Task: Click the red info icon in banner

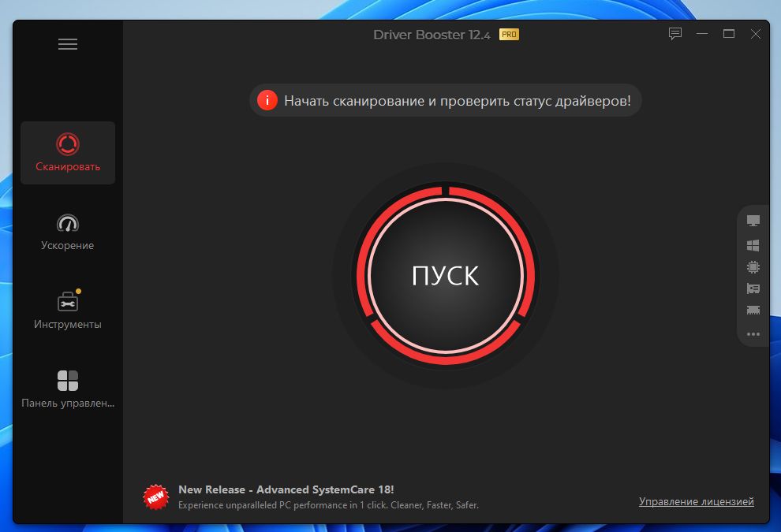Action: [x=267, y=101]
